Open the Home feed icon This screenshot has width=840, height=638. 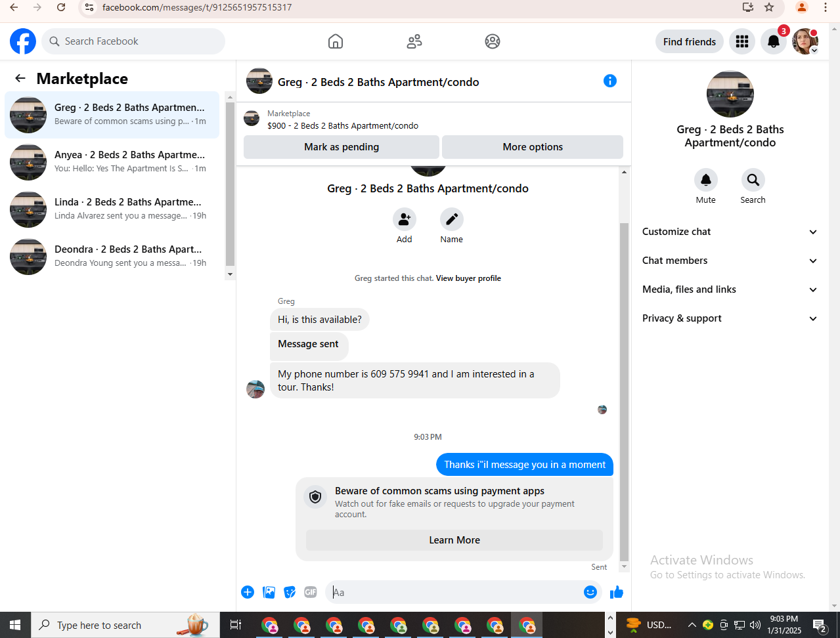tap(336, 41)
